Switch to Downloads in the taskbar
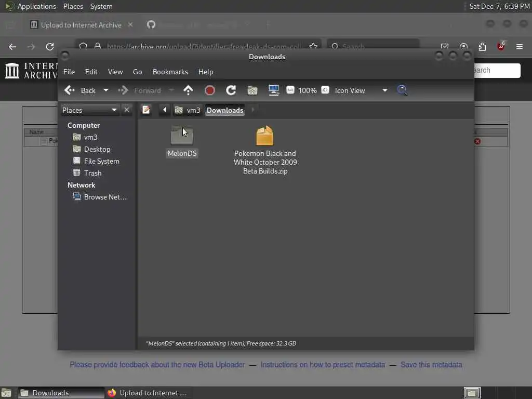 (61, 393)
